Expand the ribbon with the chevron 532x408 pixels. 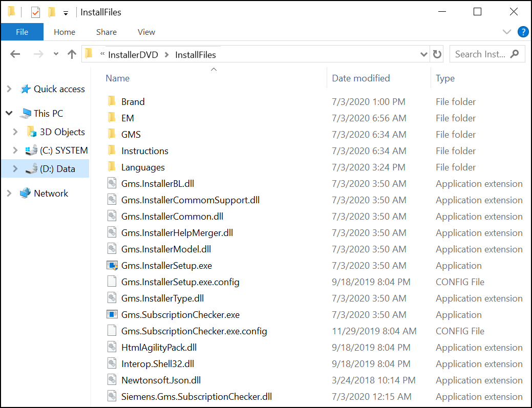pyautogui.click(x=507, y=32)
